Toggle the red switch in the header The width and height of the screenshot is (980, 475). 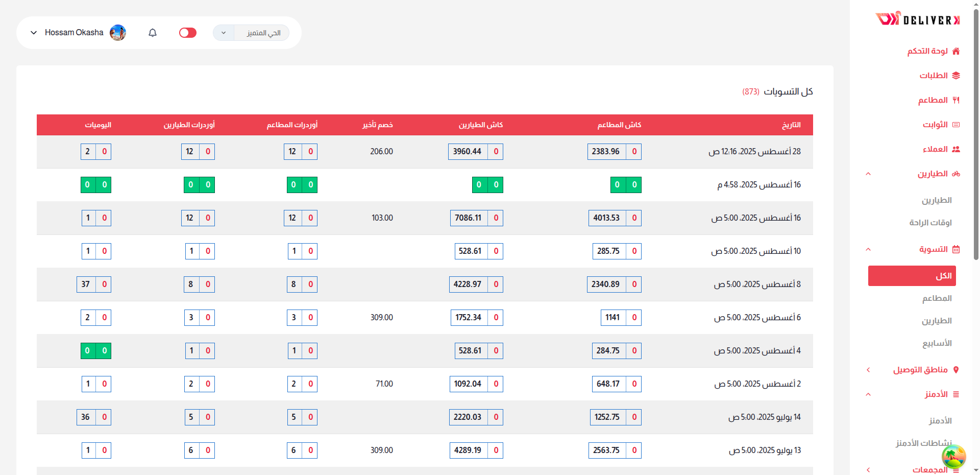tap(188, 33)
